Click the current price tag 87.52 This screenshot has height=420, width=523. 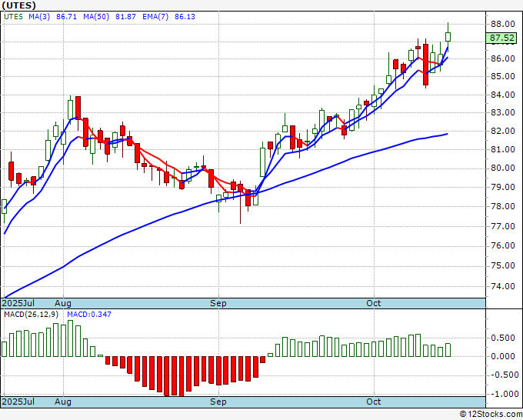click(501, 38)
